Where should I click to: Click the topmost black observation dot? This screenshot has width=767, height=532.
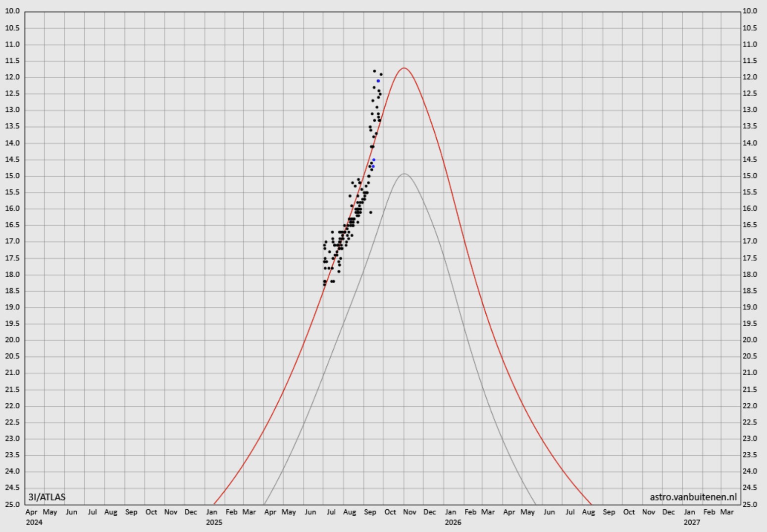(374, 71)
